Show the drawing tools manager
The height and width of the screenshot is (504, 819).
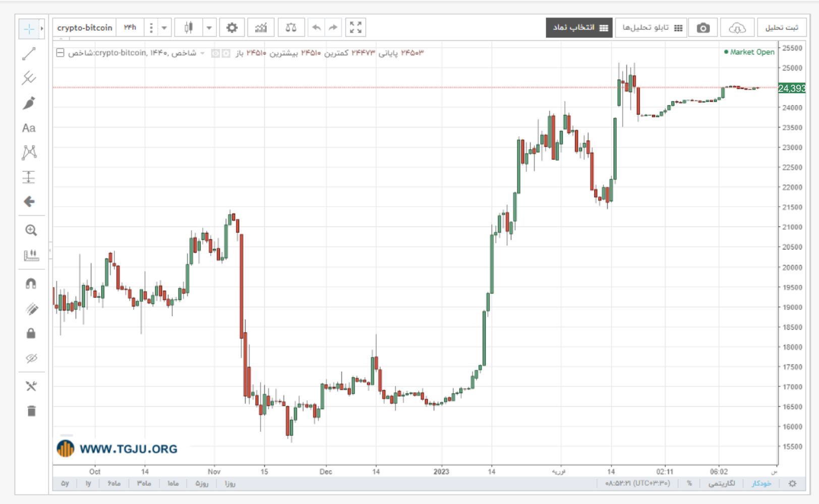(x=31, y=386)
